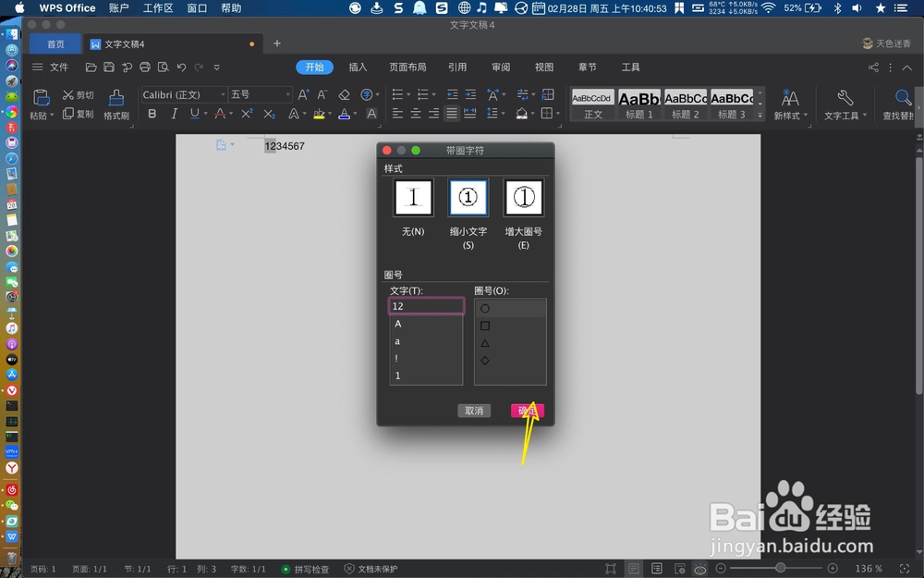The image size is (924, 578).
Task: Click the Undo arrow icon
Action: tap(181, 68)
